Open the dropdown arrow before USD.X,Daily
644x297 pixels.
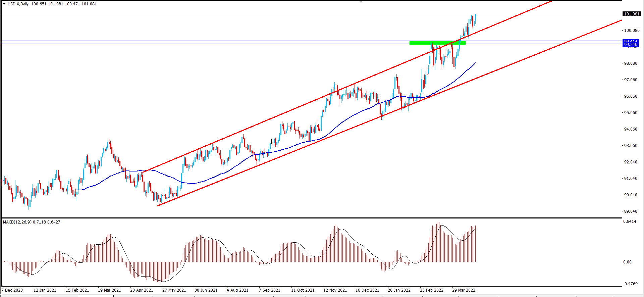4,4
